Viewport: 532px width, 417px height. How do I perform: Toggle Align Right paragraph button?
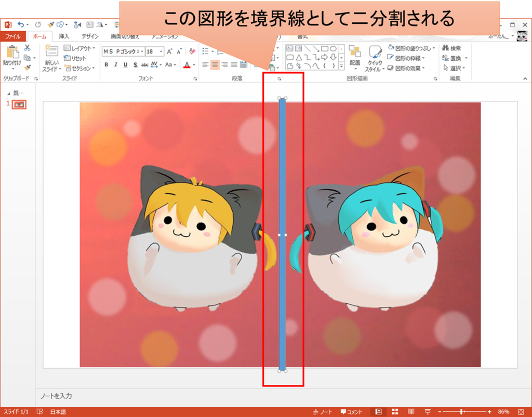224,64
